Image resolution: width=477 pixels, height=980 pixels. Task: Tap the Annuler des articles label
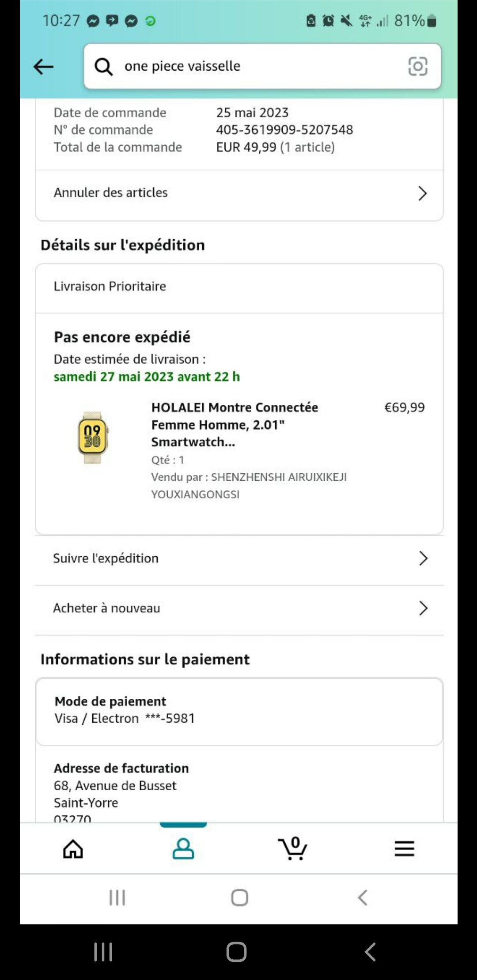tap(111, 193)
